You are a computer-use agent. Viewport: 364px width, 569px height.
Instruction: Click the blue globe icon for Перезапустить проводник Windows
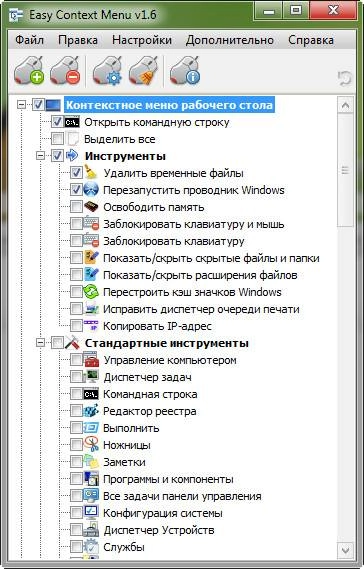click(x=91, y=190)
